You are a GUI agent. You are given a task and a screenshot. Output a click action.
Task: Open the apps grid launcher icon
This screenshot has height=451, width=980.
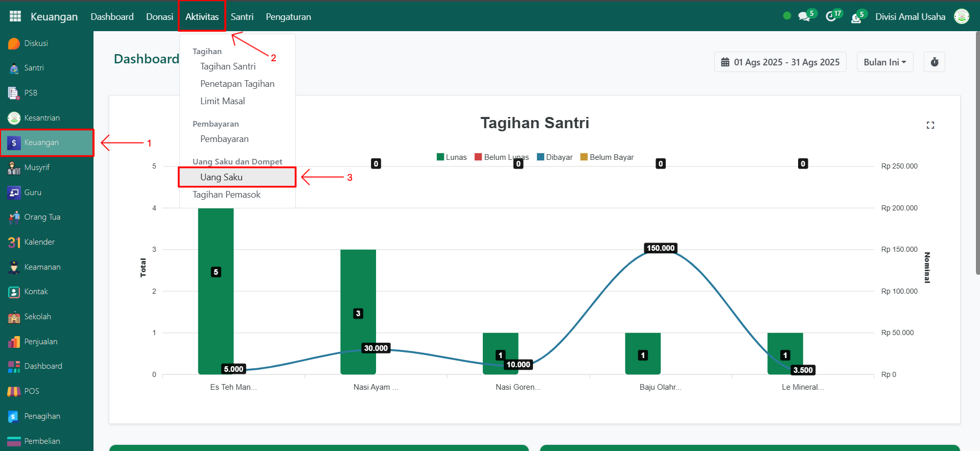[x=15, y=16]
